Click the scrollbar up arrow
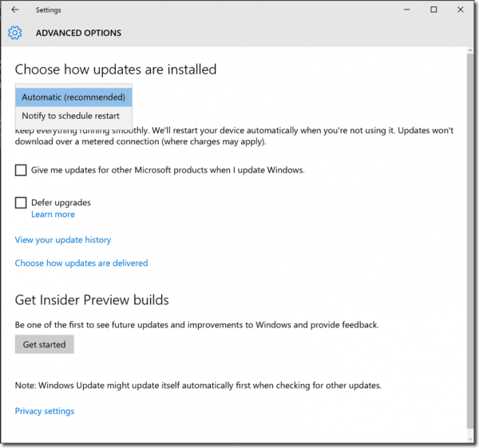This screenshot has height=448, width=479. (x=470, y=50)
